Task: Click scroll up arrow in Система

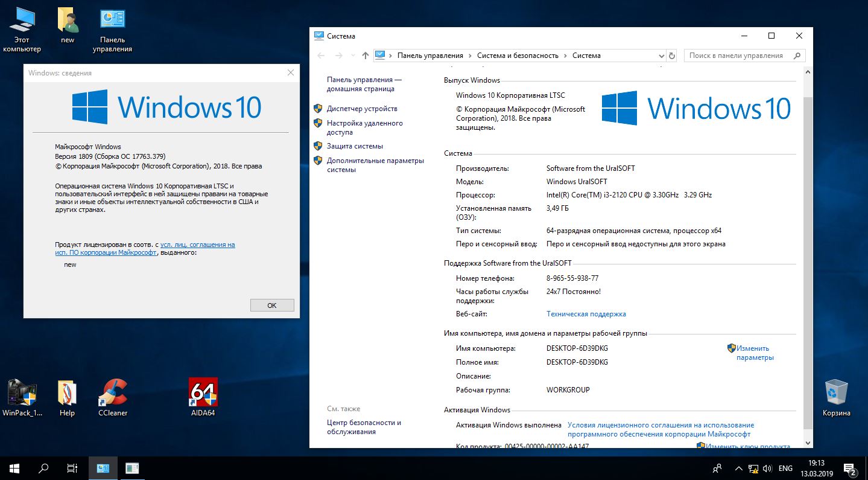Action: pyautogui.click(x=808, y=72)
